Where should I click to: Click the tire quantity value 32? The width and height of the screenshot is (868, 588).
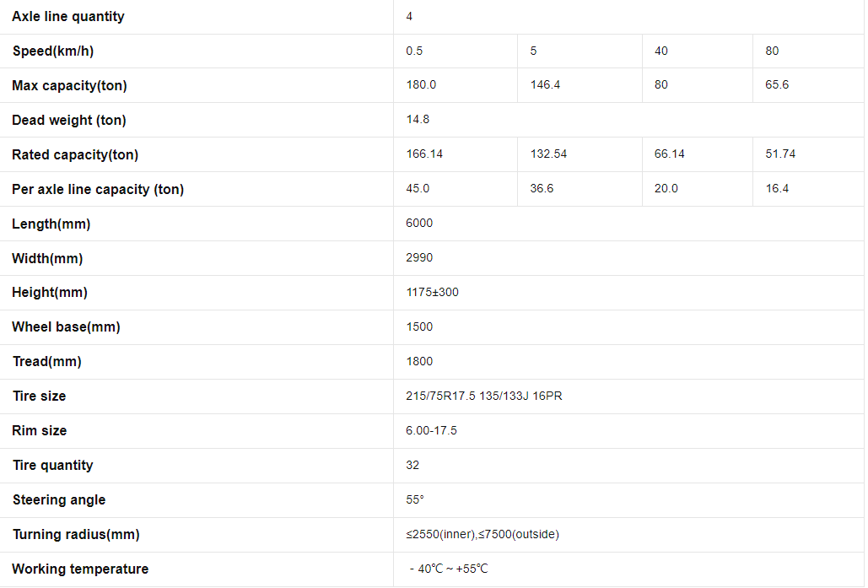pos(412,466)
